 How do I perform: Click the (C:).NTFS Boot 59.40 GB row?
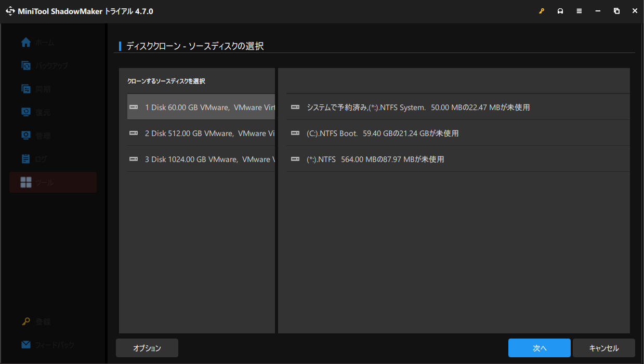[x=458, y=133]
